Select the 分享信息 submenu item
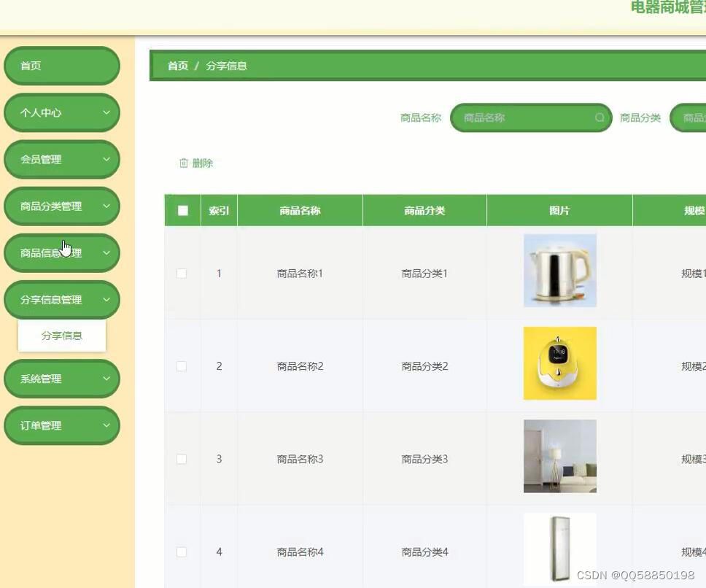This screenshot has width=706, height=588. coord(62,336)
